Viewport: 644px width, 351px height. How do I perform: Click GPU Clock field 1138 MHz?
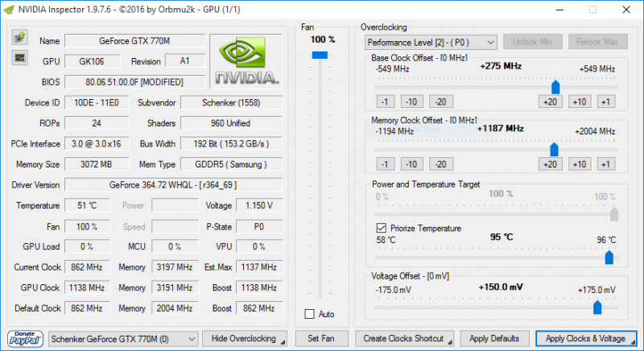(x=87, y=287)
